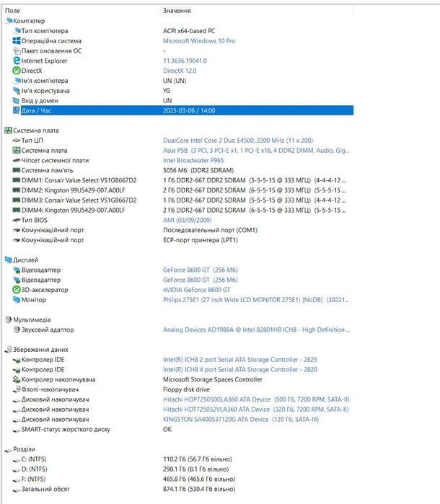Click the SMART-статус жорсткого диску icon
Image resolution: width=440 pixels, height=504 pixels.
(x=17, y=430)
